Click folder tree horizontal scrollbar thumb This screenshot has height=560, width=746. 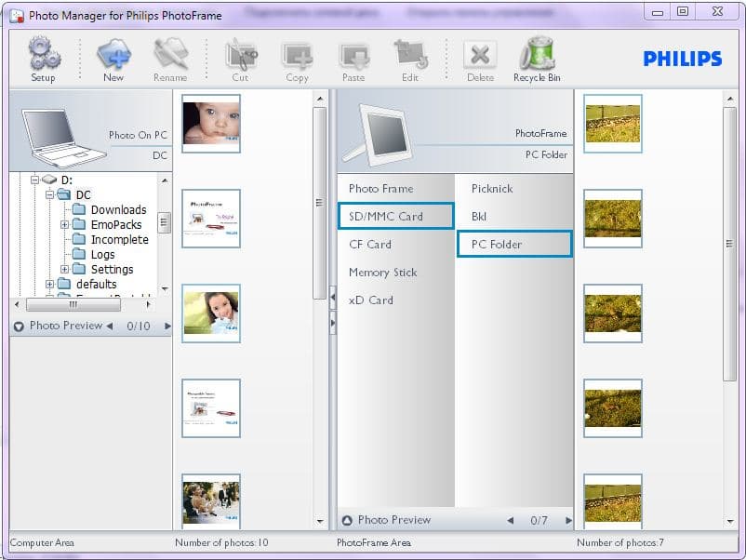point(73,304)
